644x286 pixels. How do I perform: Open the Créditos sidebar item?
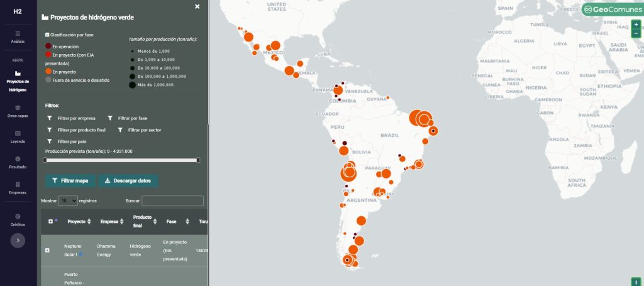point(18,220)
